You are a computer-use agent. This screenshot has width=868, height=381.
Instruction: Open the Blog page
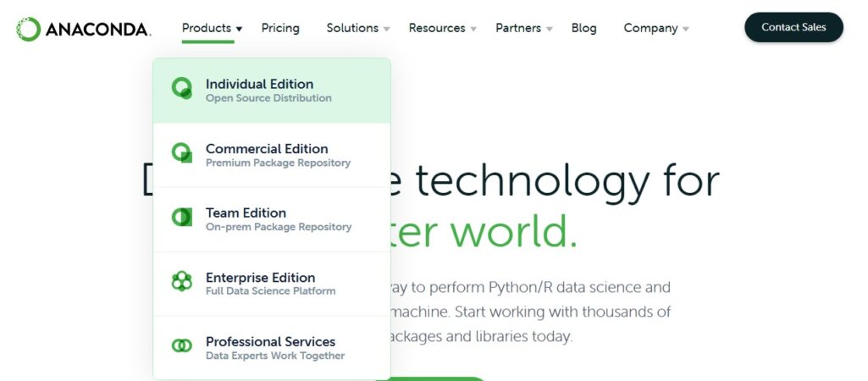[584, 28]
